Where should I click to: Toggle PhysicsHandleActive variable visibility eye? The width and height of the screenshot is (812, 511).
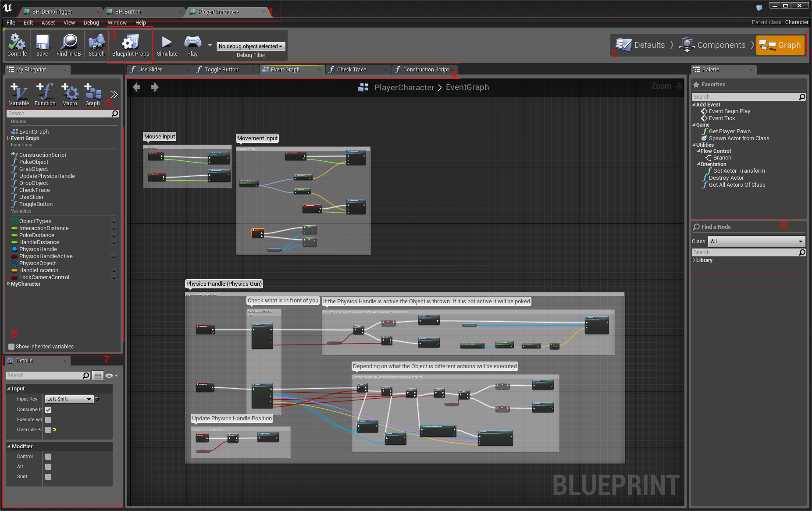pyautogui.click(x=114, y=256)
